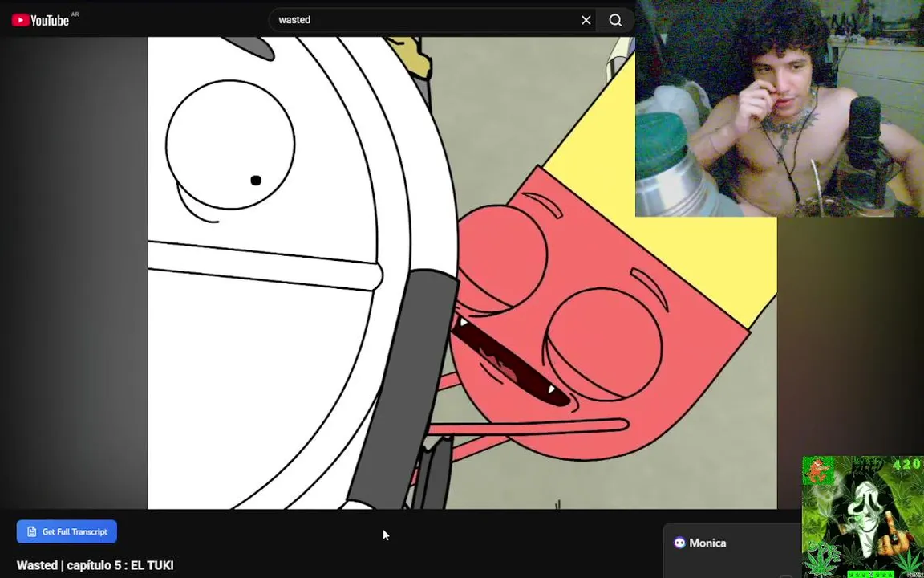Click the video title 'Wasted | capítulo 5 : EL TUKI'
This screenshot has height=578, width=924.
pyautogui.click(x=95, y=566)
